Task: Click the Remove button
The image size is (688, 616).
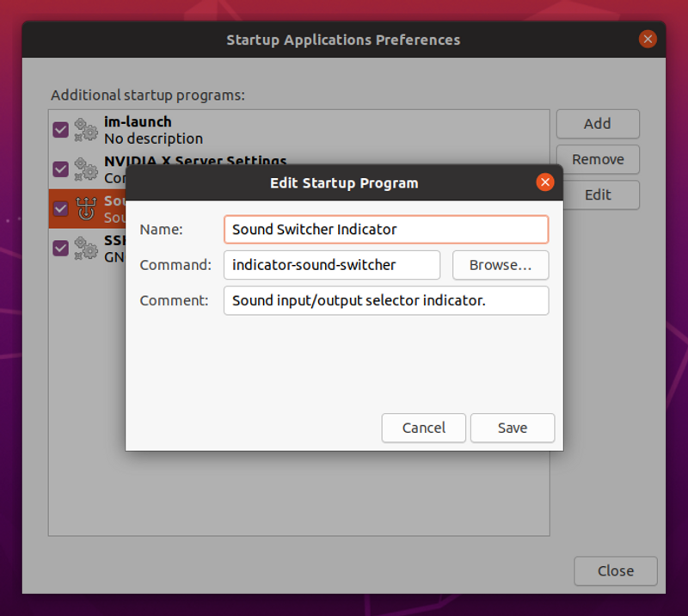Action: click(598, 159)
